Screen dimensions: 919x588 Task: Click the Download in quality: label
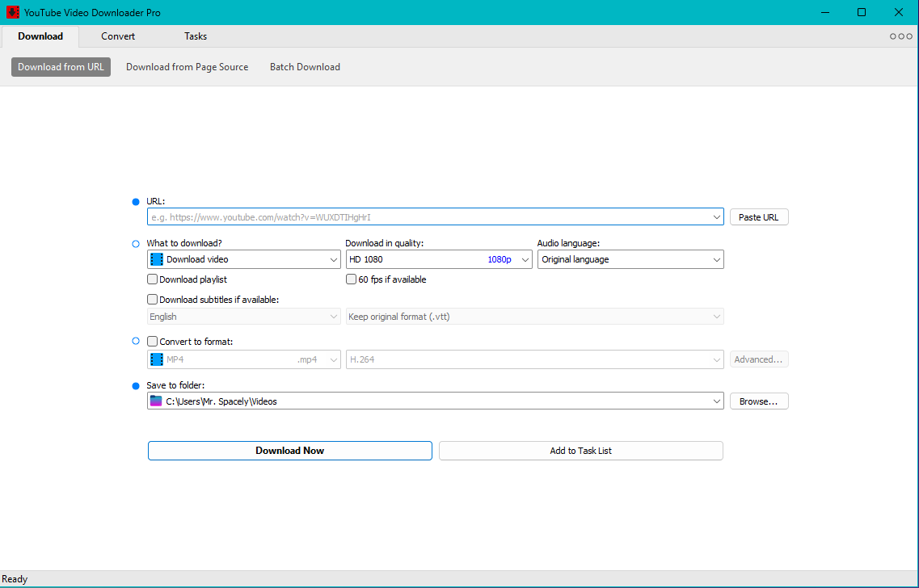(x=385, y=243)
